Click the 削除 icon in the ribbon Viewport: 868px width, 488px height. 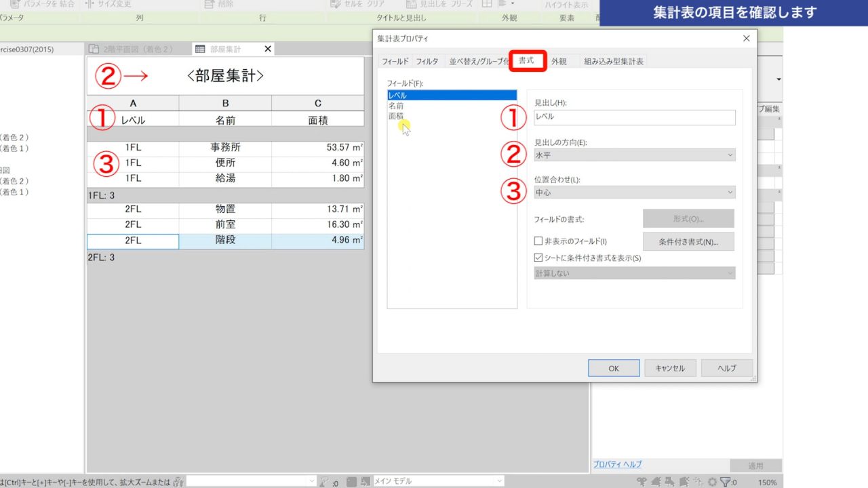[x=208, y=5]
